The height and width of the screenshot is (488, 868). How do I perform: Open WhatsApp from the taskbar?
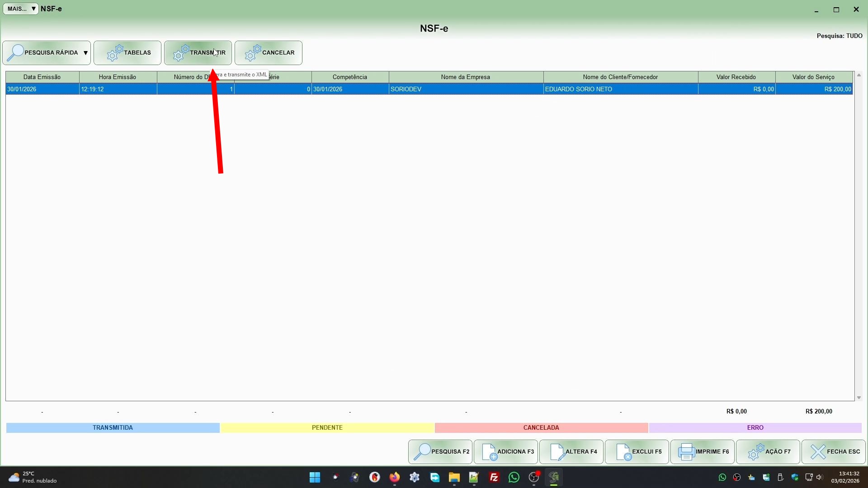[514, 477]
